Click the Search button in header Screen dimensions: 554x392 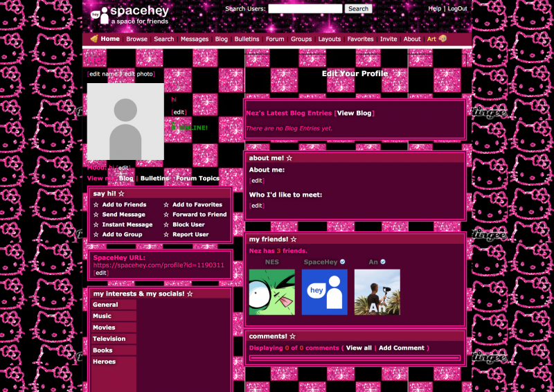click(358, 9)
